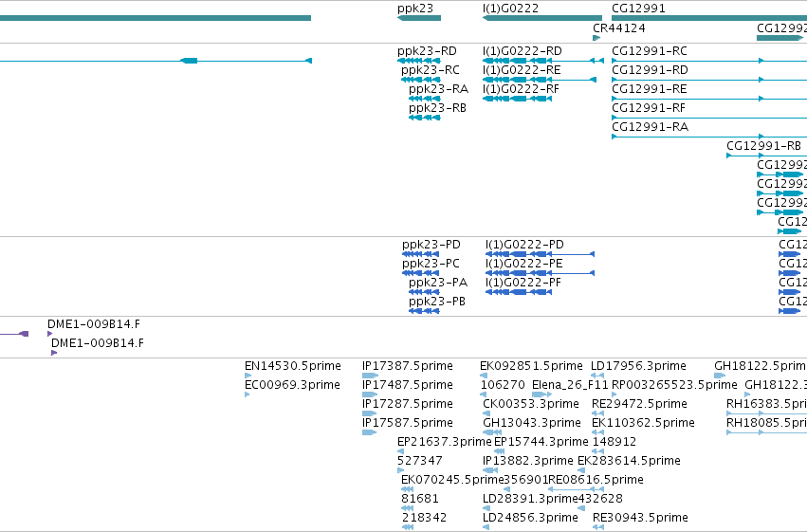Select the EP15744.3prime label

pos(541,442)
